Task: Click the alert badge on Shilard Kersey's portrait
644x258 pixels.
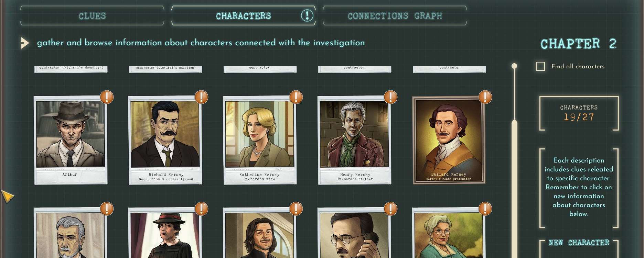Action: point(485,97)
